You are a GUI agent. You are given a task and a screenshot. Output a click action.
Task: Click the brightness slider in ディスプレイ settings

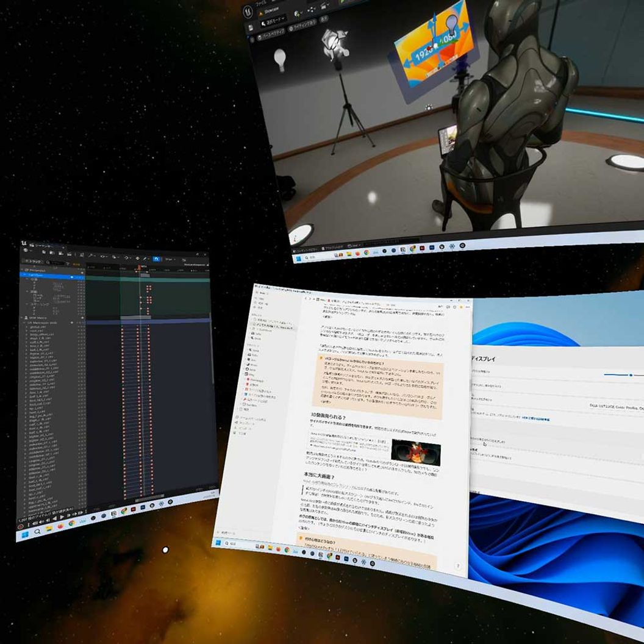623,375
